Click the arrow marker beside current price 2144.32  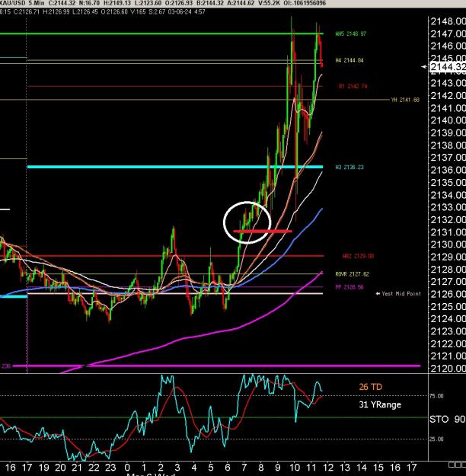[424, 67]
